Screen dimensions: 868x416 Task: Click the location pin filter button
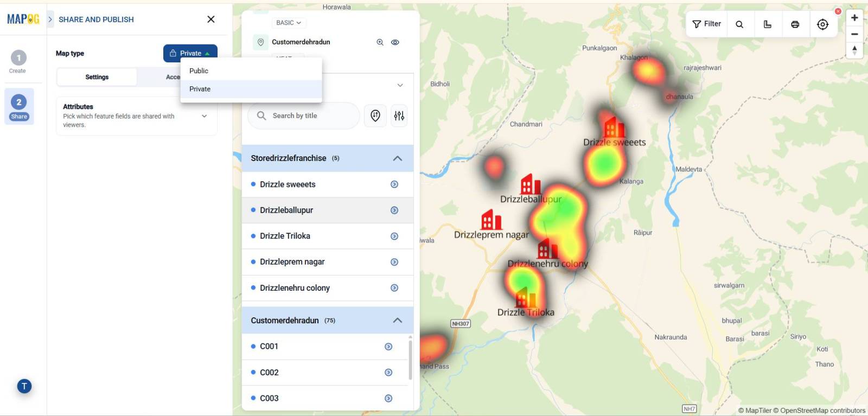[375, 116]
